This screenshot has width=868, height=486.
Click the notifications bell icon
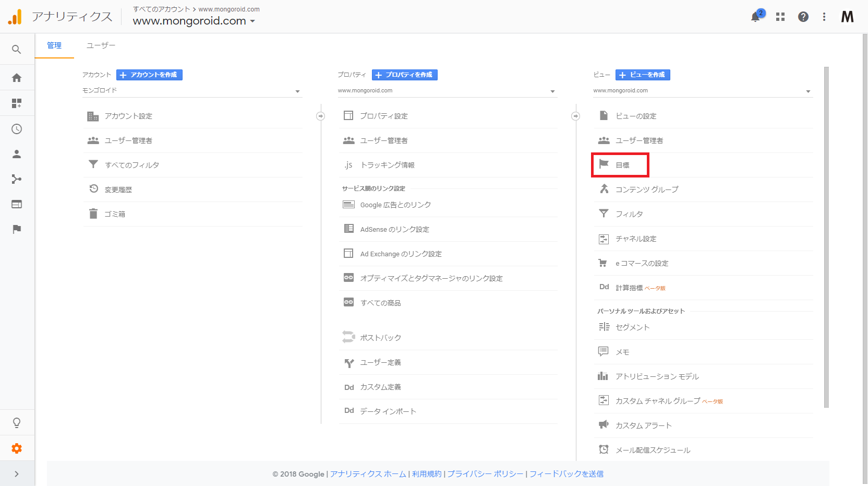755,17
